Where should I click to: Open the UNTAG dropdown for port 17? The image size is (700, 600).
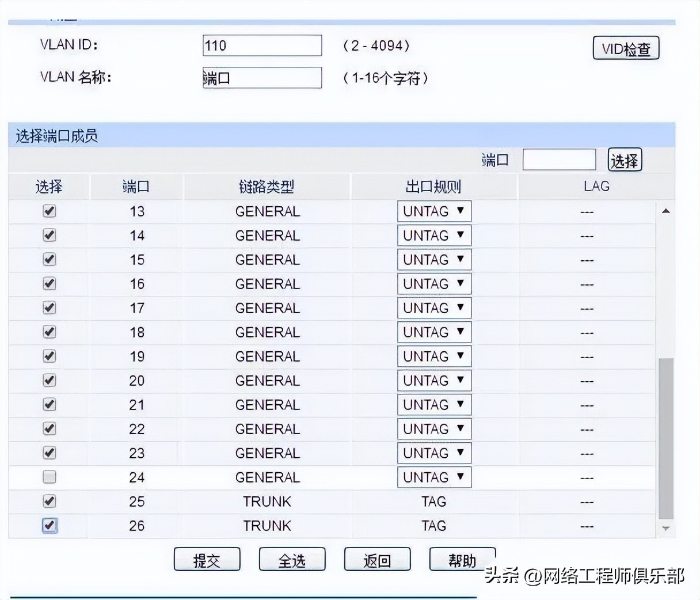click(433, 307)
